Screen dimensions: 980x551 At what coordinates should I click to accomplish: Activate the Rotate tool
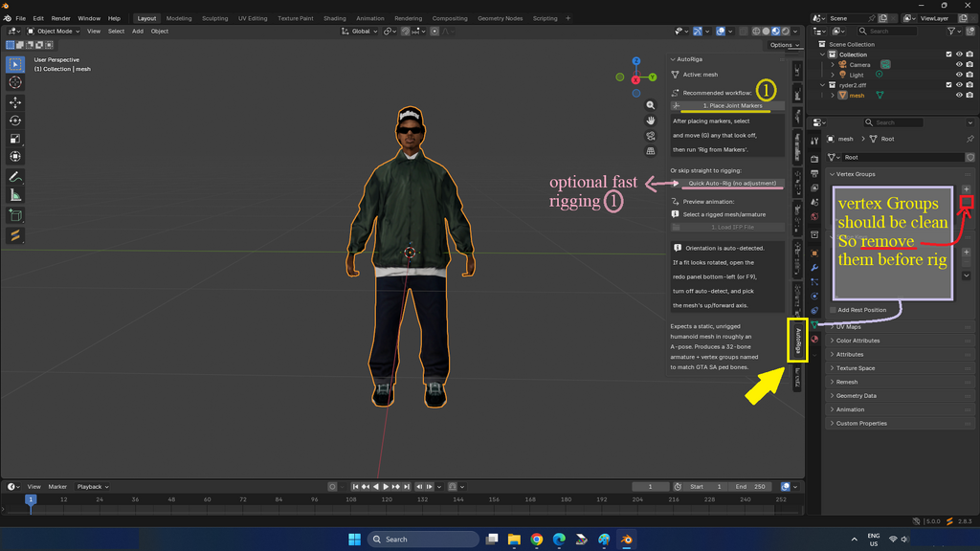15,121
